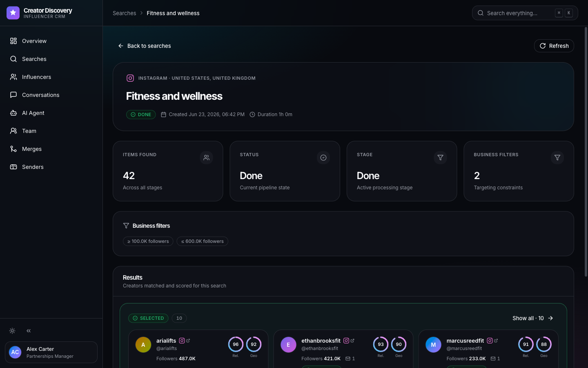Click the Creator Discovery star logo
The height and width of the screenshot is (368, 588).
tap(13, 13)
